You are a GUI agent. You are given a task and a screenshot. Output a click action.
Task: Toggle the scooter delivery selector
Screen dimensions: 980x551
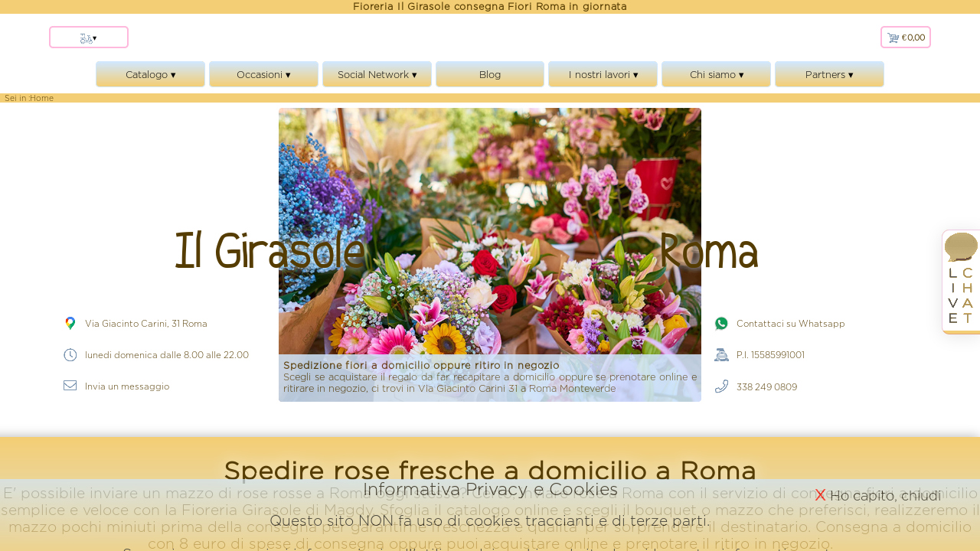coord(88,37)
